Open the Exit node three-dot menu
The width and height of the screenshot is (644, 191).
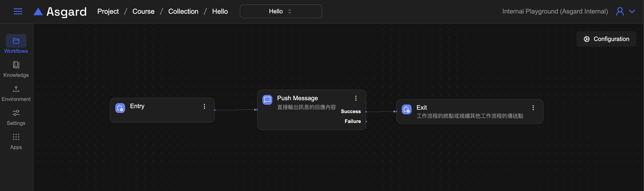click(533, 108)
